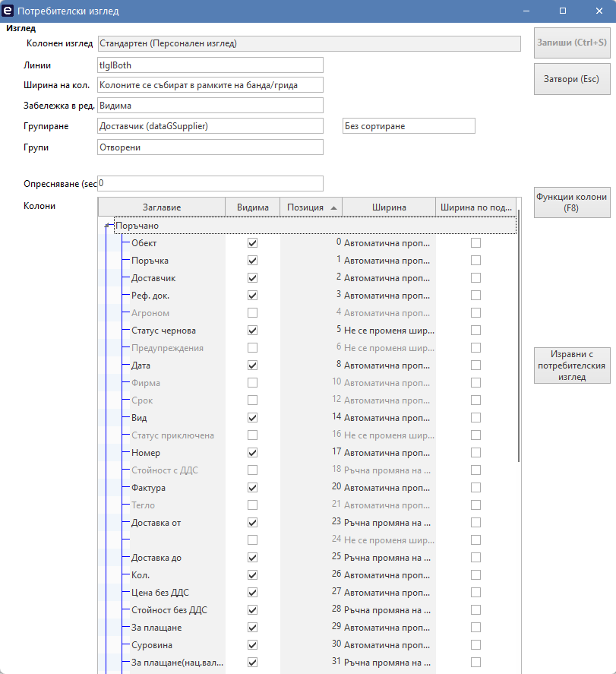Screen dimensions: 616x674
Task: Open Функции колони (F8)
Action: (572, 202)
